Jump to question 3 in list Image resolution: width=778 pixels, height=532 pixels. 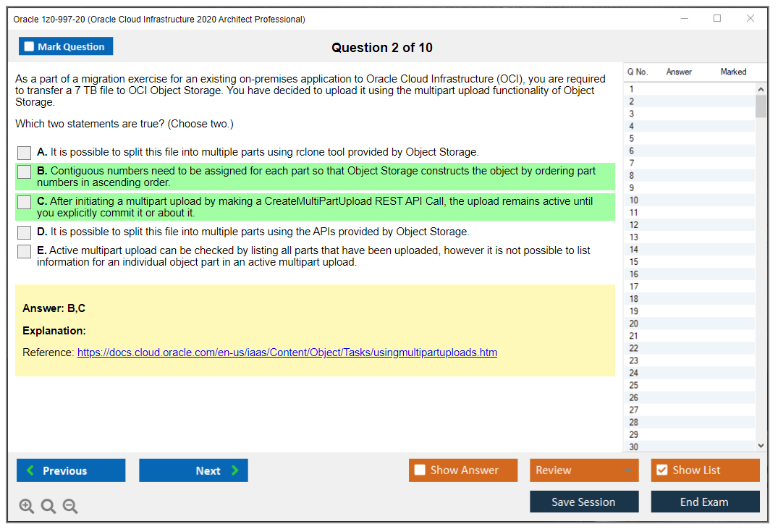click(690, 114)
